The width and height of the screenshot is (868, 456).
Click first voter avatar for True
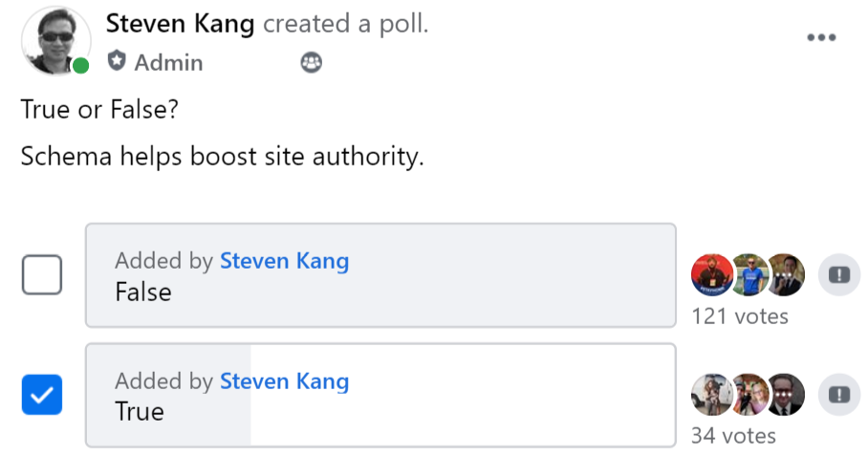pyautogui.click(x=712, y=395)
